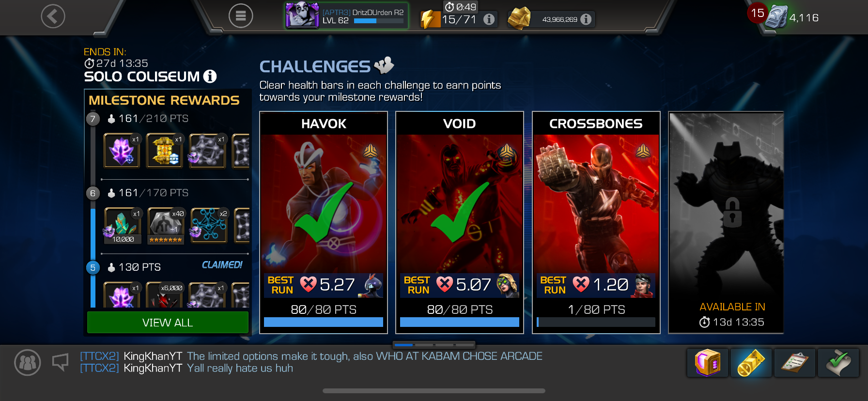Open the green checkmark stamp icon

(x=838, y=363)
